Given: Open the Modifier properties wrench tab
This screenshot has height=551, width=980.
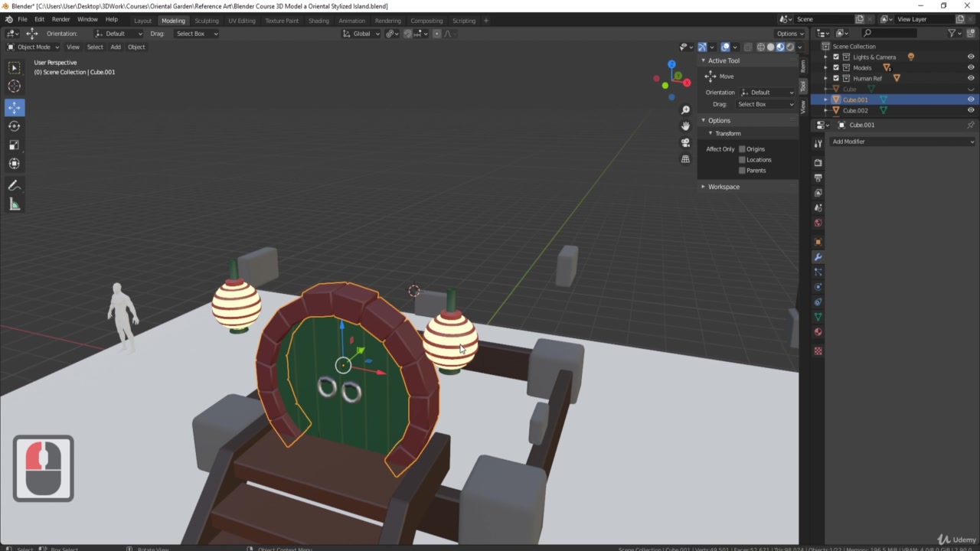Looking at the screenshot, I should [x=818, y=257].
